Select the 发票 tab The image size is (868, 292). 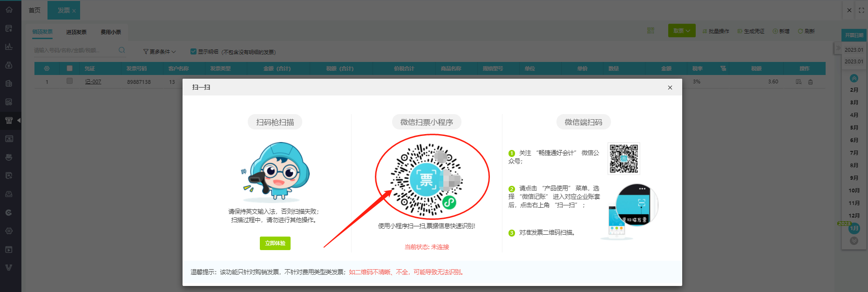coord(64,10)
